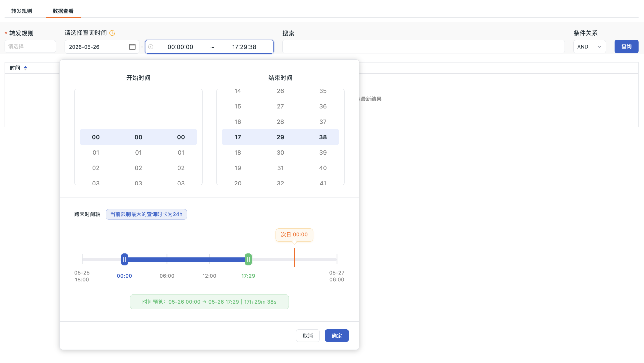The width and height of the screenshot is (644, 363).
Task: Select start hour 02
Action: [96, 168]
